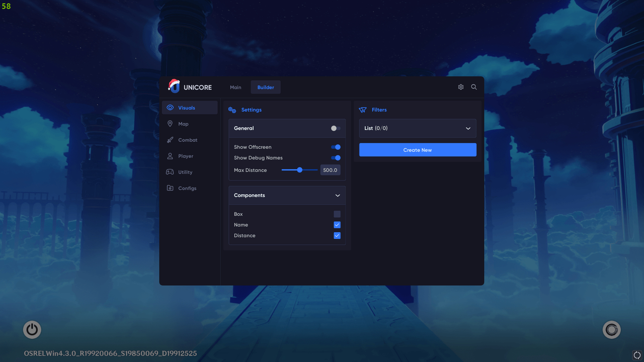Select the Visuals eye icon in sidebar
The image size is (644, 362).
[171, 108]
